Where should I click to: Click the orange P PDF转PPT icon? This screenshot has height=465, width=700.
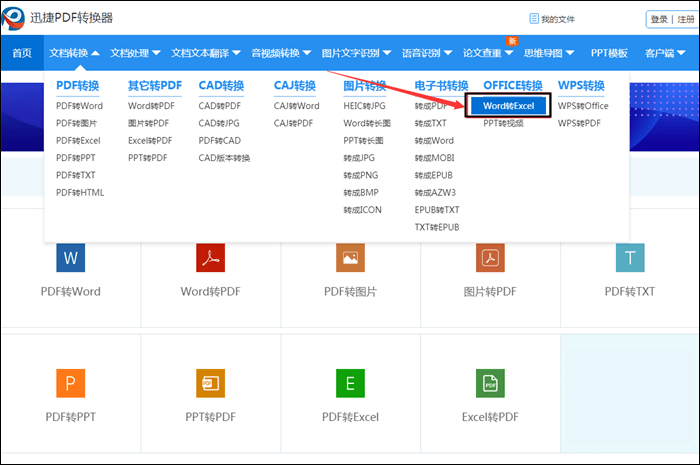[x=71, y=383]
